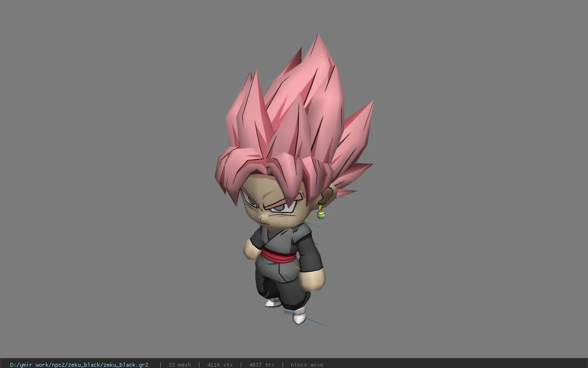Click the zeku_black.gr2 file path in status bar
The image size is (588, 368).
click(x=79, y=365)
